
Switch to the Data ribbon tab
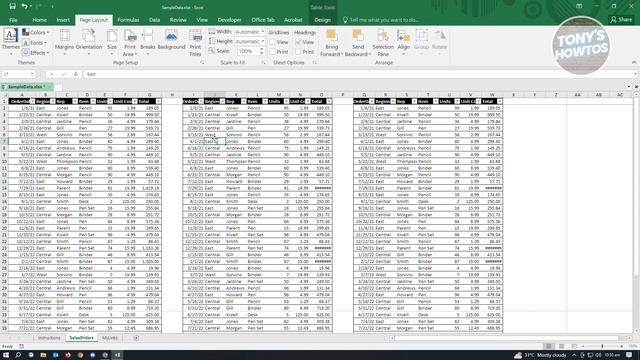(154, 20)
